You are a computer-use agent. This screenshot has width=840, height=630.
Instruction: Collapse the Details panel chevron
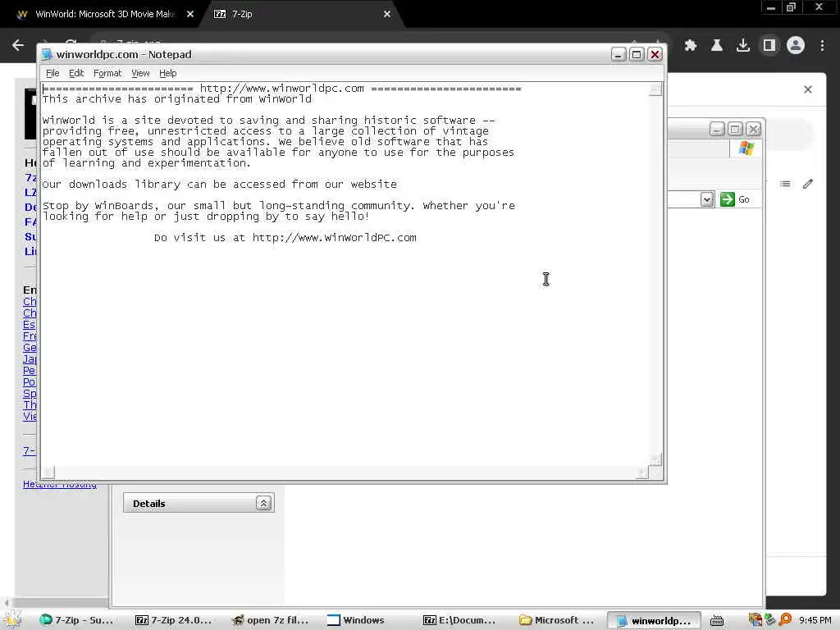[263, 503]
